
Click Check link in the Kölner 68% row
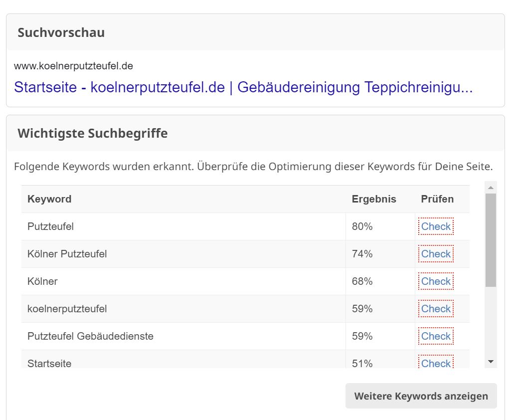tap(436, 281)
